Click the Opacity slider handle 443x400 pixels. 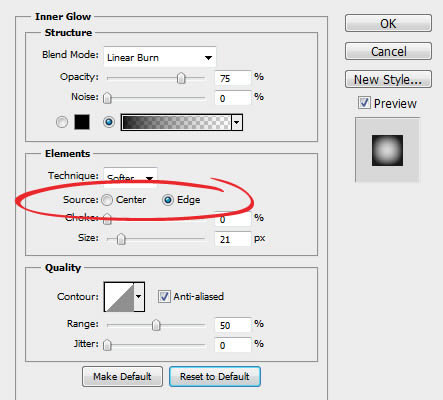(x=181, y=78)
